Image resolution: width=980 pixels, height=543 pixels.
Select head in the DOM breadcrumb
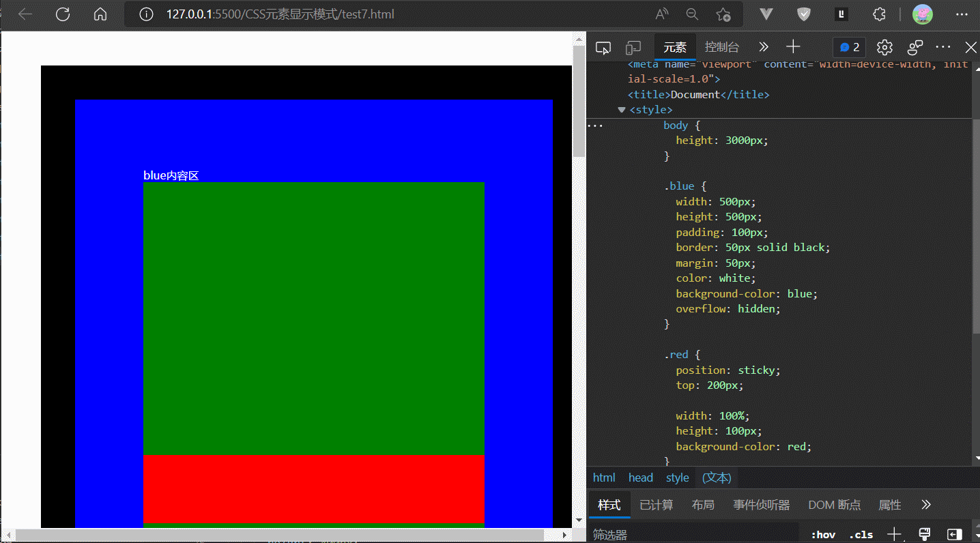(x=641, y=478)
